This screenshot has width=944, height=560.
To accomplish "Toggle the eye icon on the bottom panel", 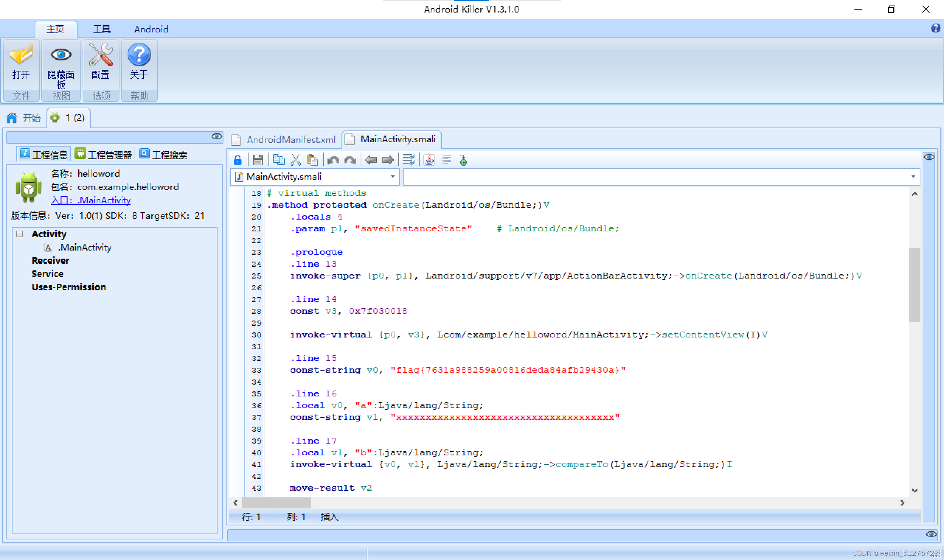I will [x=931, y=534].
